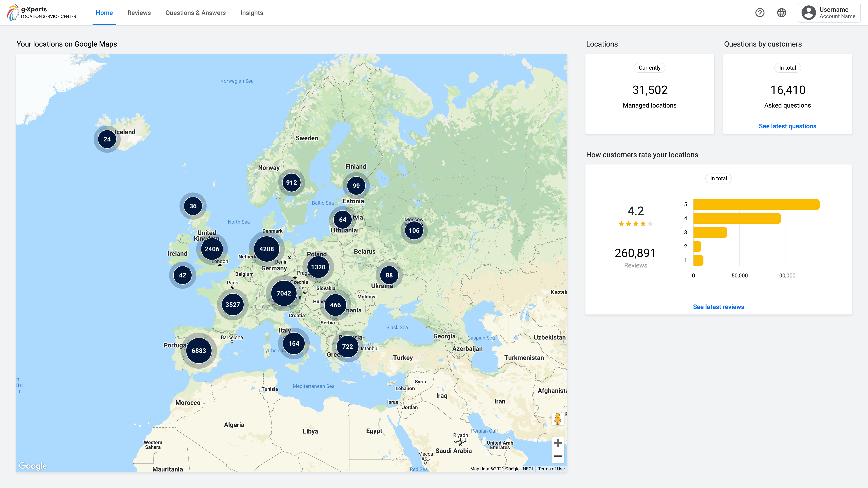Open the Questions & Answers tab
868x488 pixels.
[x=196, y=13]
